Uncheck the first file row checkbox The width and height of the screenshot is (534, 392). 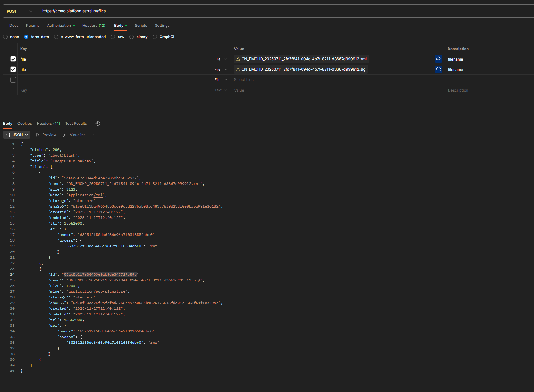(x=13, y=59)
